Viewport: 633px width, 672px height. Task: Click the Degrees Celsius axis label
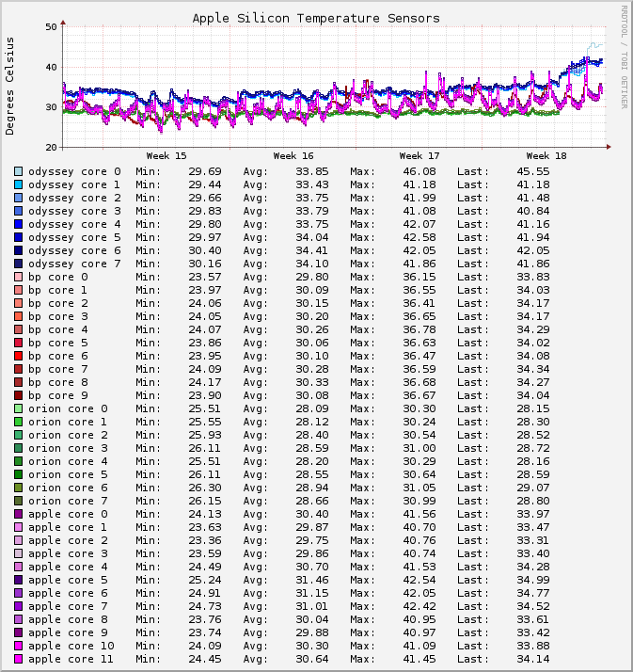[9, 87]
